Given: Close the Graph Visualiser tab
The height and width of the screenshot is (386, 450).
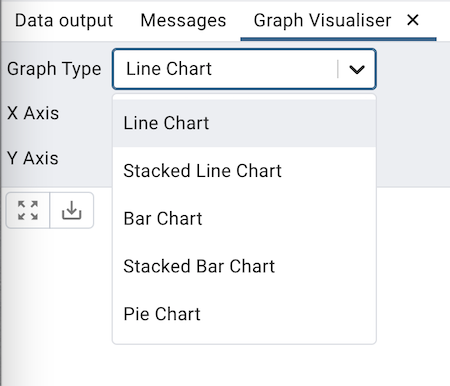Looking at the screenshot, I should pyautogui.click(x=413, y=20).
